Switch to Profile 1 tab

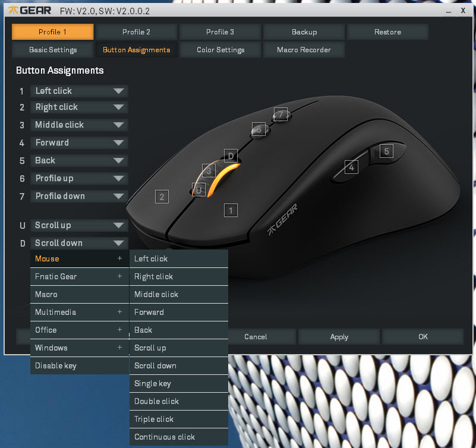[52, 32]
